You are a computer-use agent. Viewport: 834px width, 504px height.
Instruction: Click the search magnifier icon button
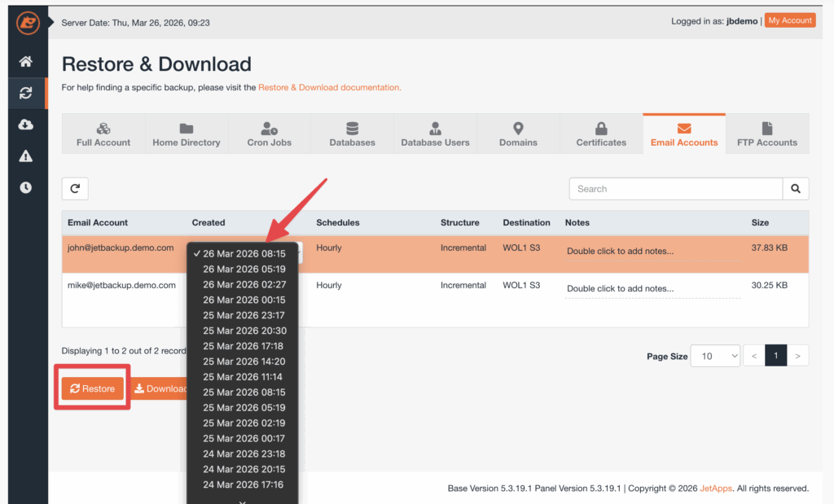click(x=796, y=189)
